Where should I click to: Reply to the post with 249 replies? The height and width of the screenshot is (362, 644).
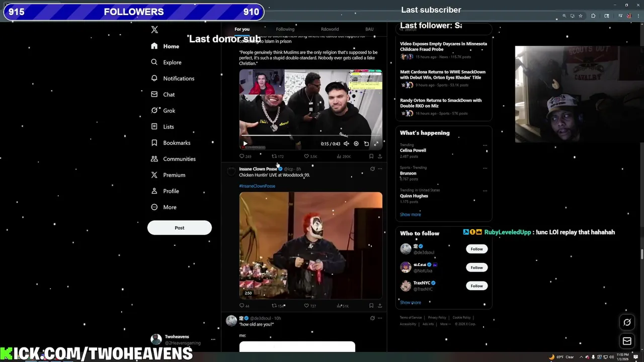click(245, 156)
